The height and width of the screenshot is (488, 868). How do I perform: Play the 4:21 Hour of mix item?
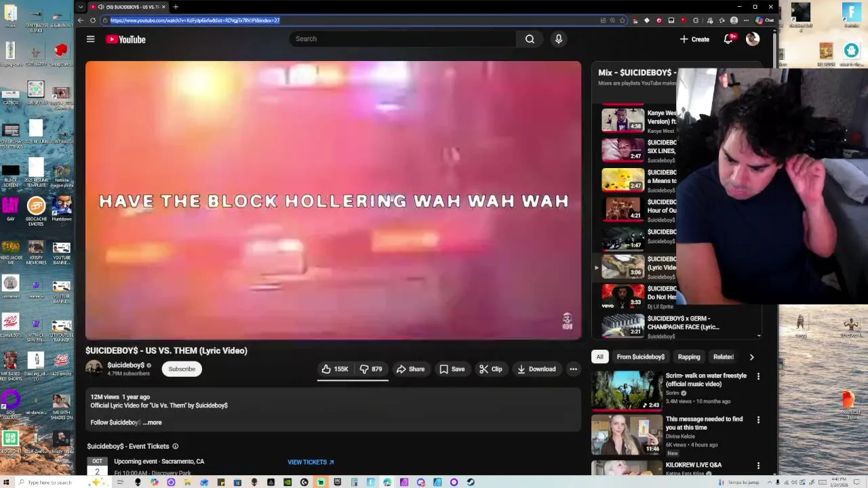click(x=623, y=208)
